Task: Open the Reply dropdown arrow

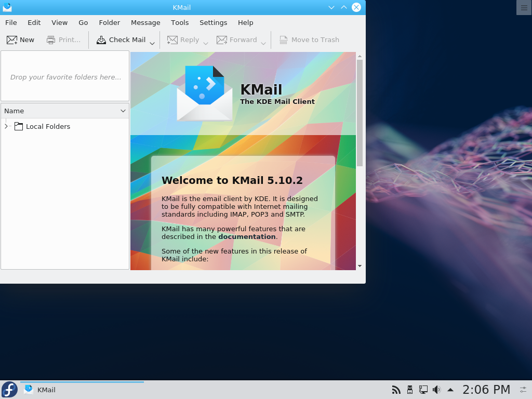Action: coord(206,43)
